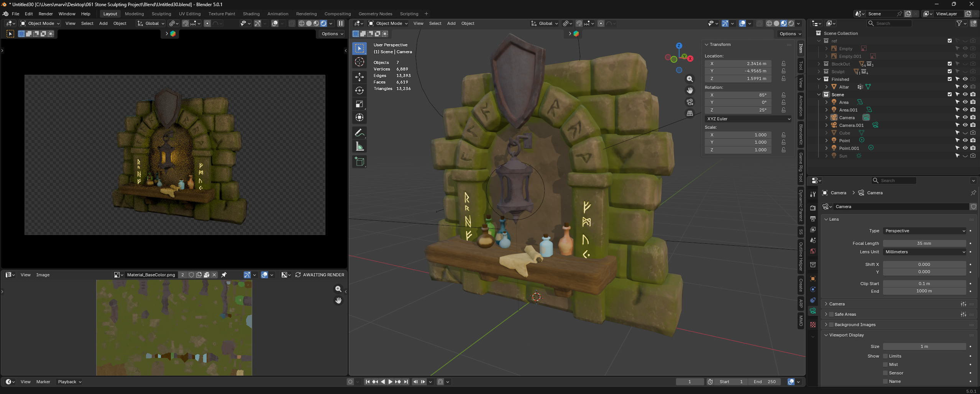Open the Lens Unit Millimeters dropdown
Screen dimensions: 980x394
coord(924,252)
